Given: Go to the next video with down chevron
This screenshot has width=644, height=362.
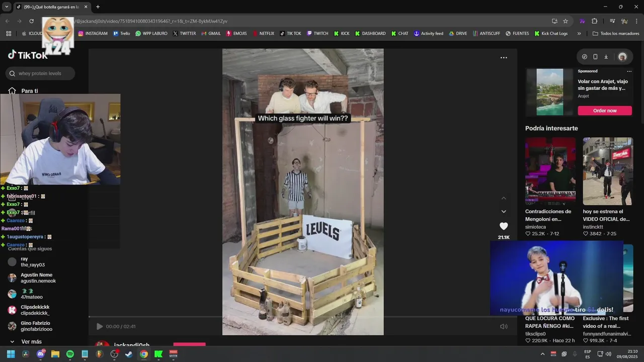Looking at the screenshot, I should tap(504, 211).
